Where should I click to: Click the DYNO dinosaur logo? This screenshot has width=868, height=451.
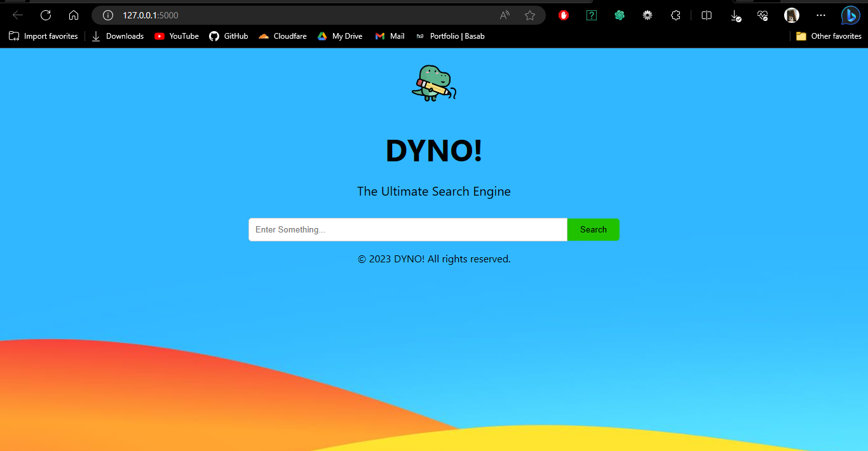[x=434, y=83]
